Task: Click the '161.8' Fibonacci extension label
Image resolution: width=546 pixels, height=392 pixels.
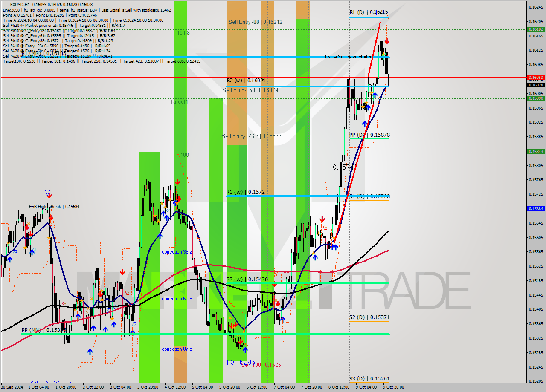Action: tap(183, 33)
